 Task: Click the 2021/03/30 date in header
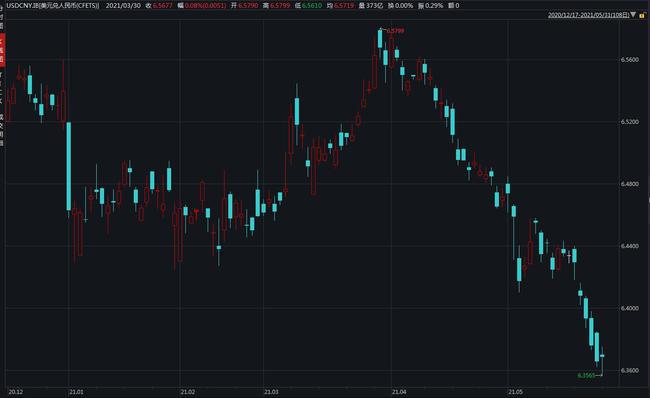(123, 6)
